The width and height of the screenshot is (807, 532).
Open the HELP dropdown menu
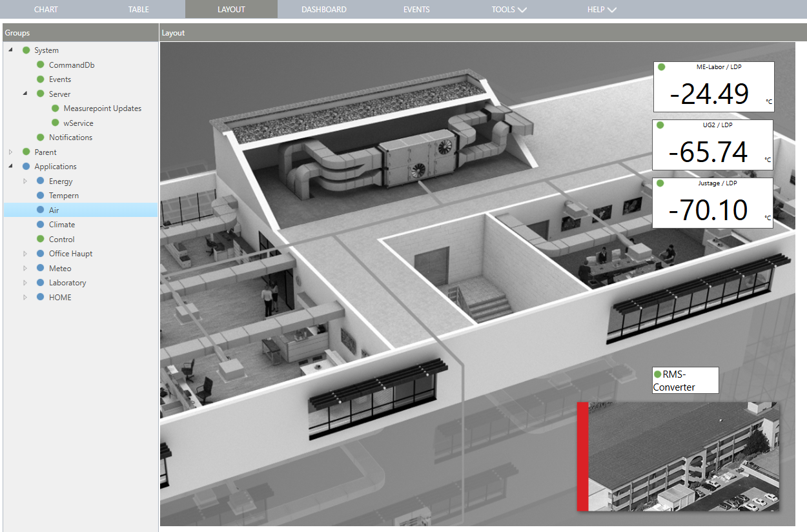pyautogui.click(x=601, y=9)
